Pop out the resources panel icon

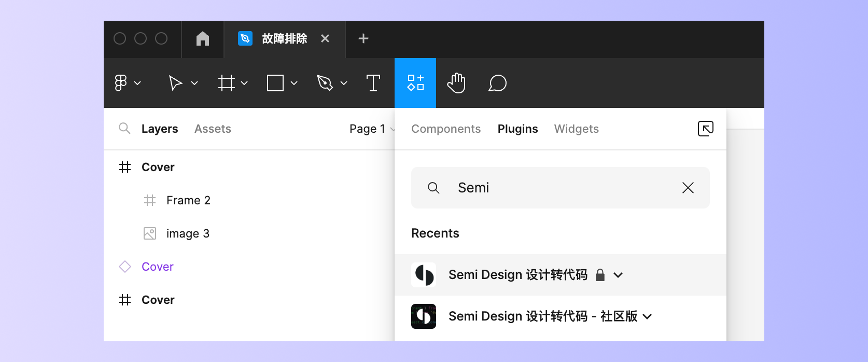[x=706, y=129]
